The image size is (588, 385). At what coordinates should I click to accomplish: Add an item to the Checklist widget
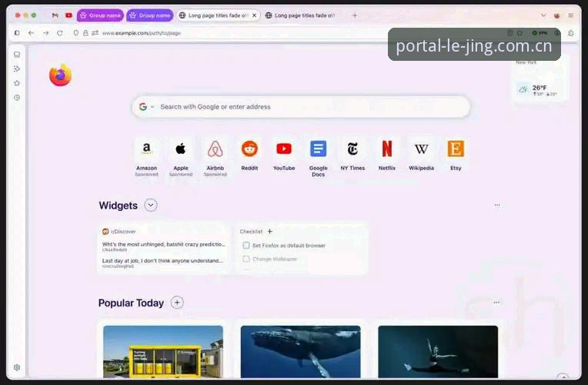(x=269, y=232)
